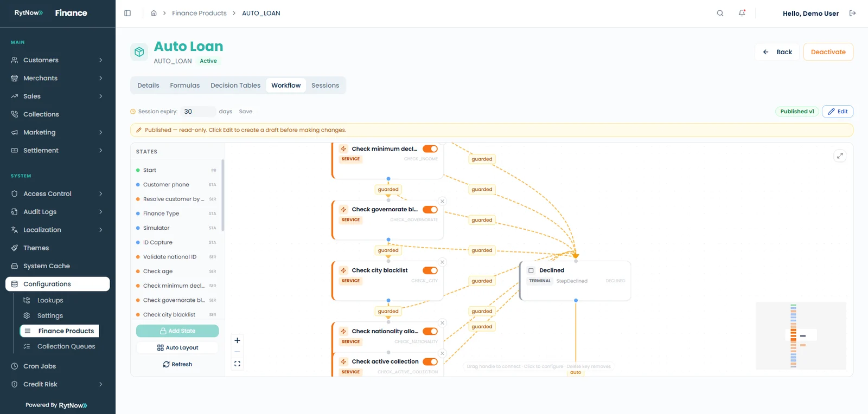The width and height of the screenshot is (868, 414).
Task: Click the workflow minimap
Action: tap(801, 336)
